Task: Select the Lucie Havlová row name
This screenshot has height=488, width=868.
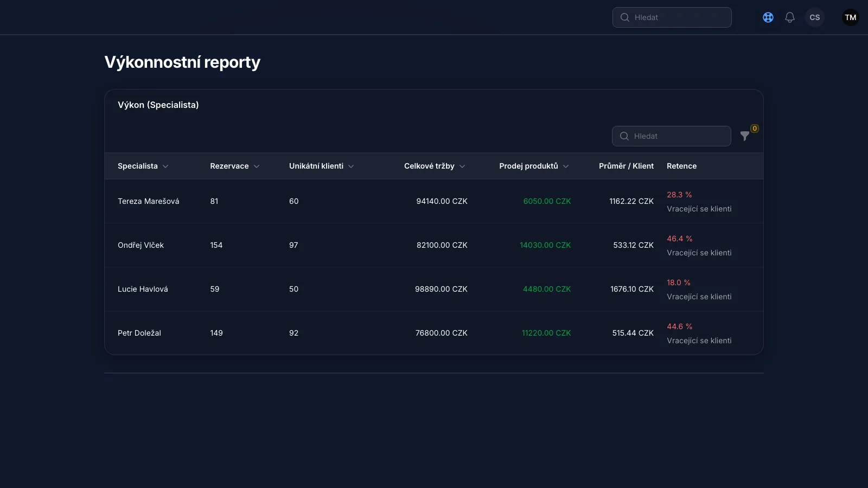Action: [x=143, y=289]
